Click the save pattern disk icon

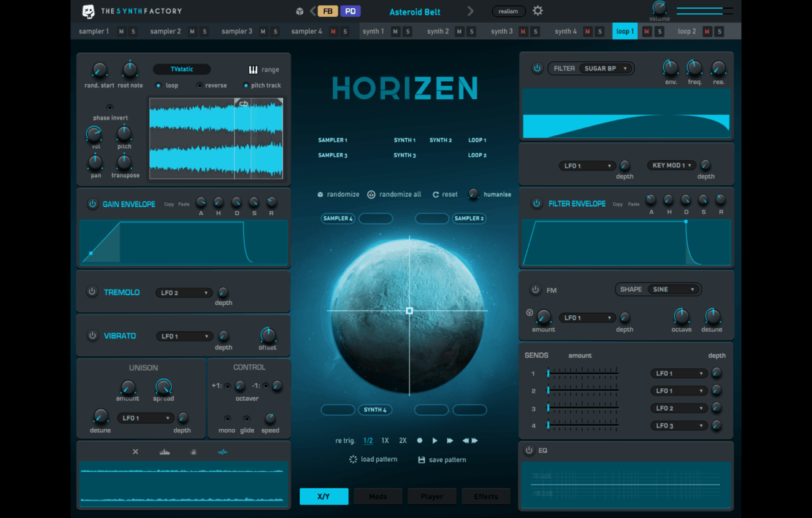pos(422,460)
